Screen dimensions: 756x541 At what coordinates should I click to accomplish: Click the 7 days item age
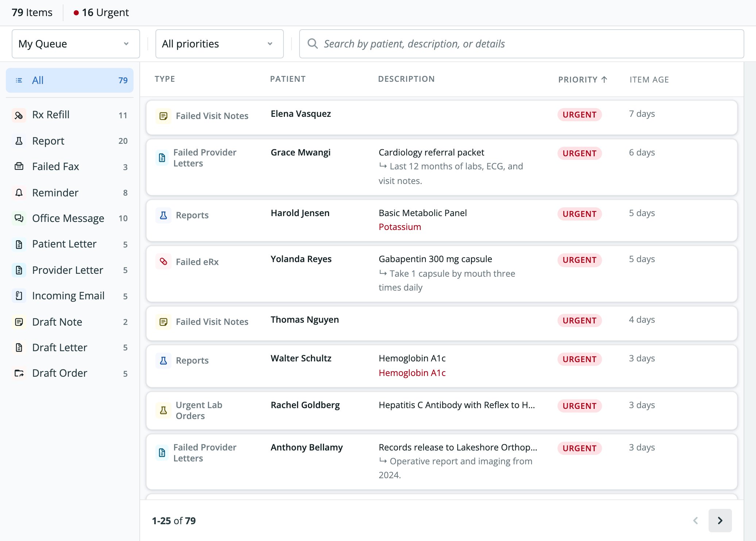(642, 114)
